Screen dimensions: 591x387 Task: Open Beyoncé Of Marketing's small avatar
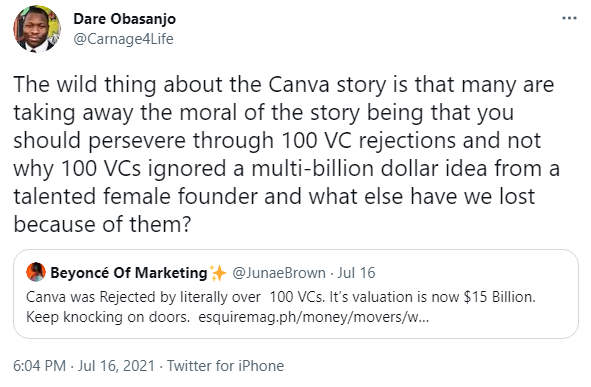pyautogui.click(x=36, y=272)
